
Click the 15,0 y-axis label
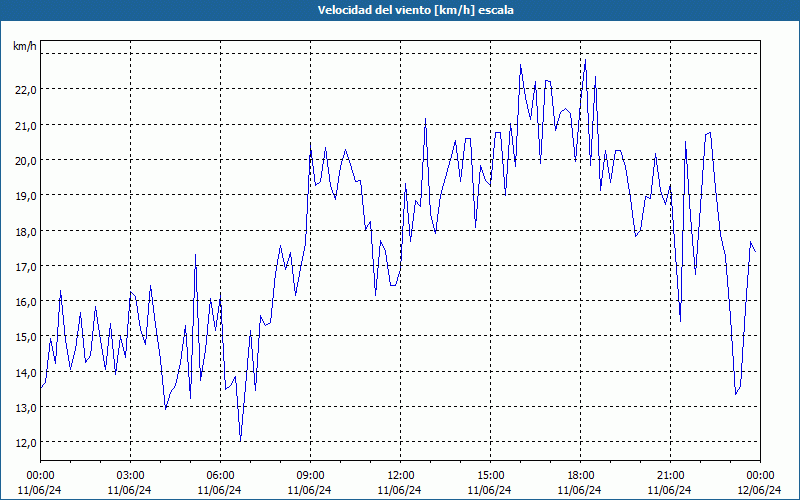click(x=26, y=337)
